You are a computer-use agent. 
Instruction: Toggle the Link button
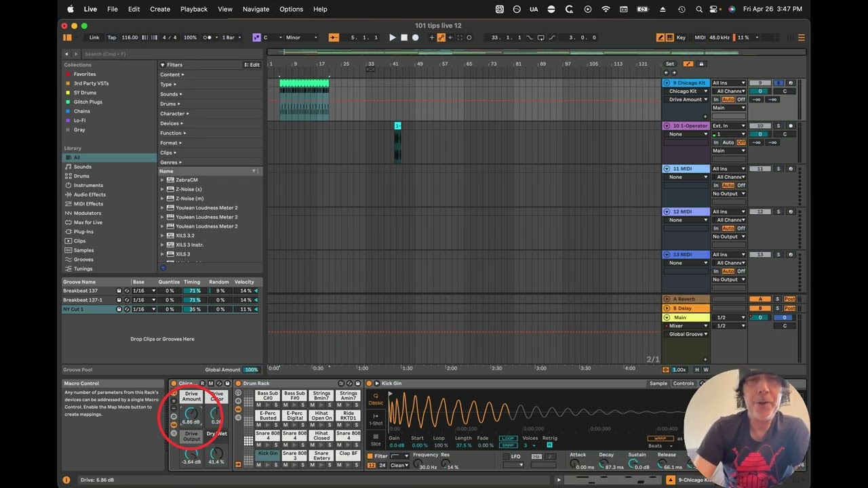pos(94,37)
